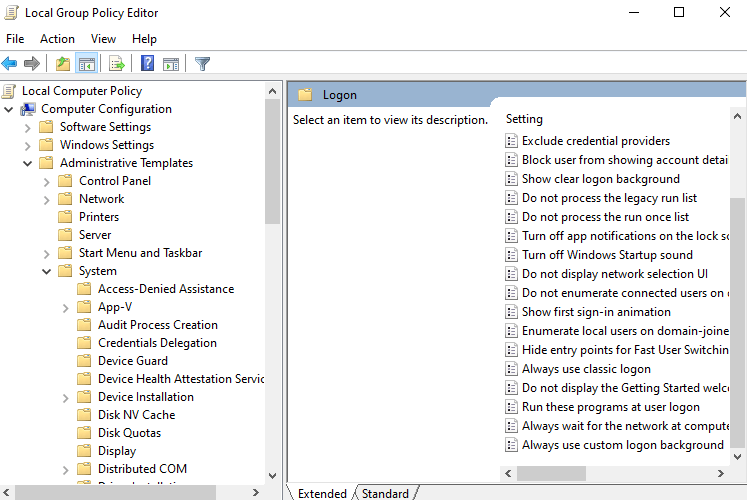Image resolution: width=747 pixels, height=500 pixels.
Task: Select the Display folder in tree
Action: pos(117,451)
